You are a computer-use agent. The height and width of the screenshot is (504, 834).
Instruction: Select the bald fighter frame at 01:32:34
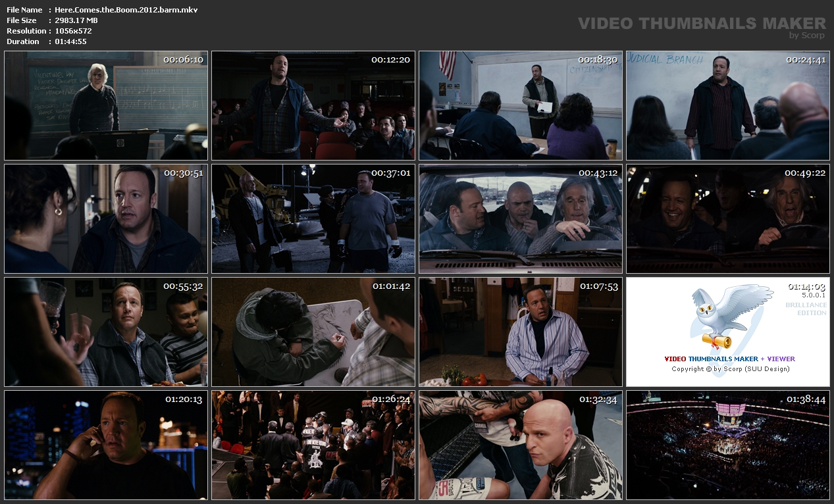click(x=521, y=445)
